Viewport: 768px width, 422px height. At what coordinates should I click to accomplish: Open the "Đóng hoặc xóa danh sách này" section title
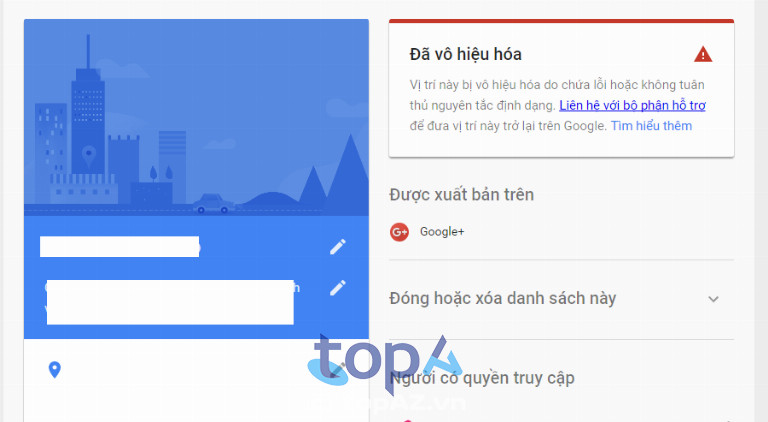pyautogui.click(x=503, y=298)
